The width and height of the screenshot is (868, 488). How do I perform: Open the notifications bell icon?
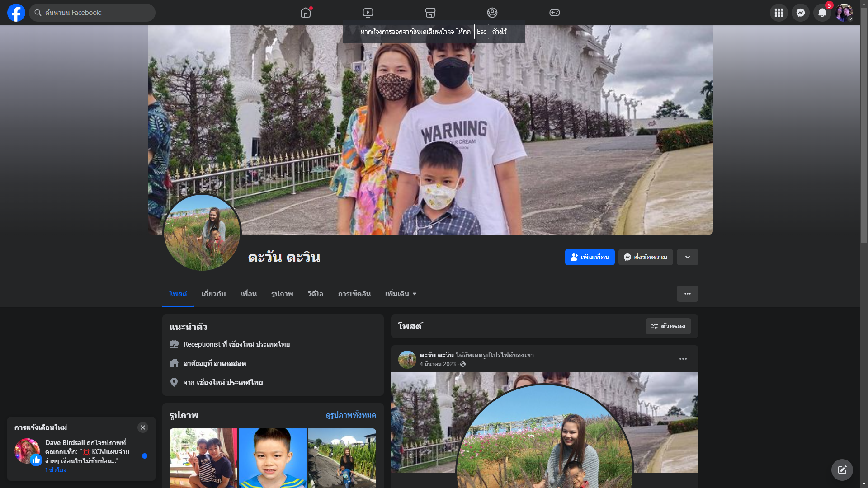(x=822, y=13)
